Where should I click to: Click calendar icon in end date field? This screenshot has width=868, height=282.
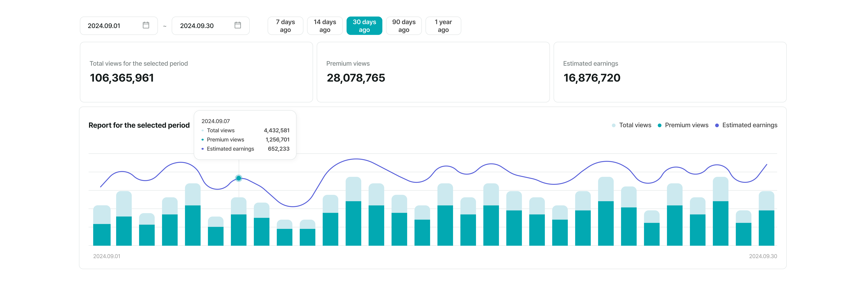tap(238, 25)
